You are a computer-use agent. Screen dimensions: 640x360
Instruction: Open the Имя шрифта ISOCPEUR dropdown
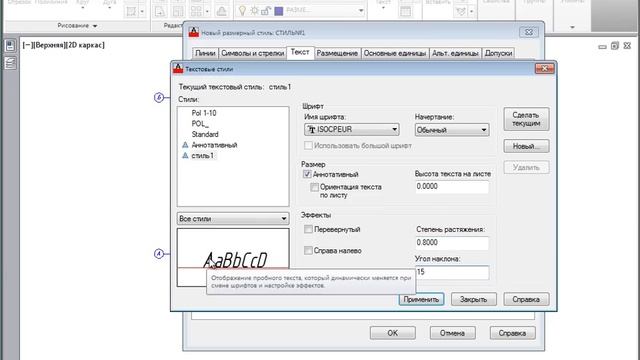(x=351, y=129)
